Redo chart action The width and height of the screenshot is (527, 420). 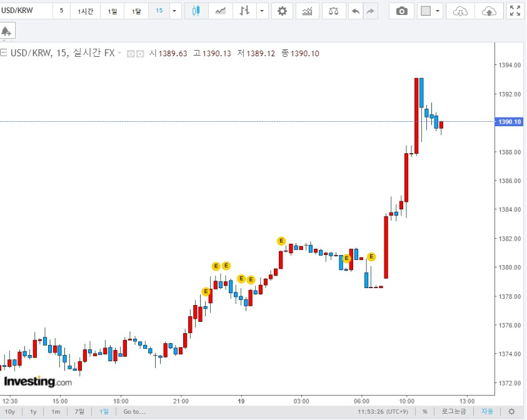pos(370,11)
